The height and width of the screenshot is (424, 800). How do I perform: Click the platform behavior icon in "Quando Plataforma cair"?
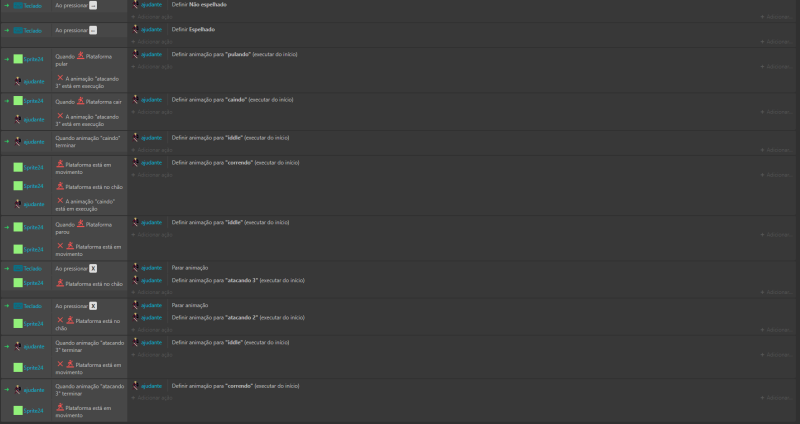81,101
